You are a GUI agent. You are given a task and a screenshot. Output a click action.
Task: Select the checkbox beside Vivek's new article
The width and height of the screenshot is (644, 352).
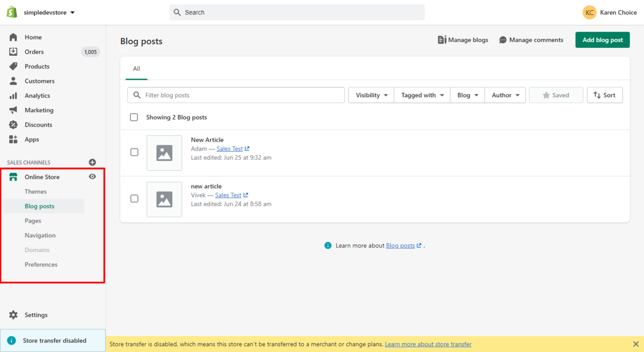(135, 199)
